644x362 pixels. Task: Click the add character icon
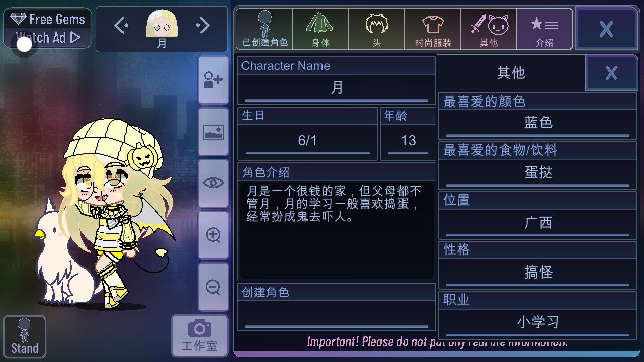tap(213, 80)
